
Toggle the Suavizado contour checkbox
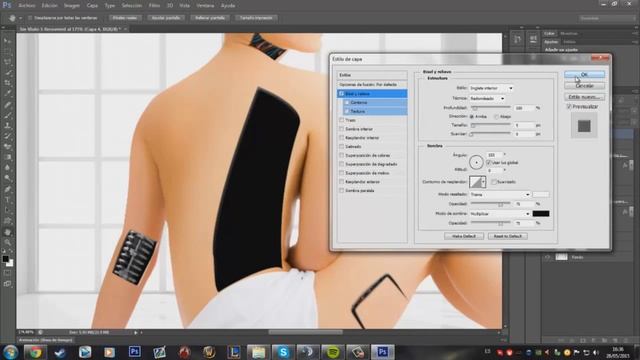pos(494,182)
